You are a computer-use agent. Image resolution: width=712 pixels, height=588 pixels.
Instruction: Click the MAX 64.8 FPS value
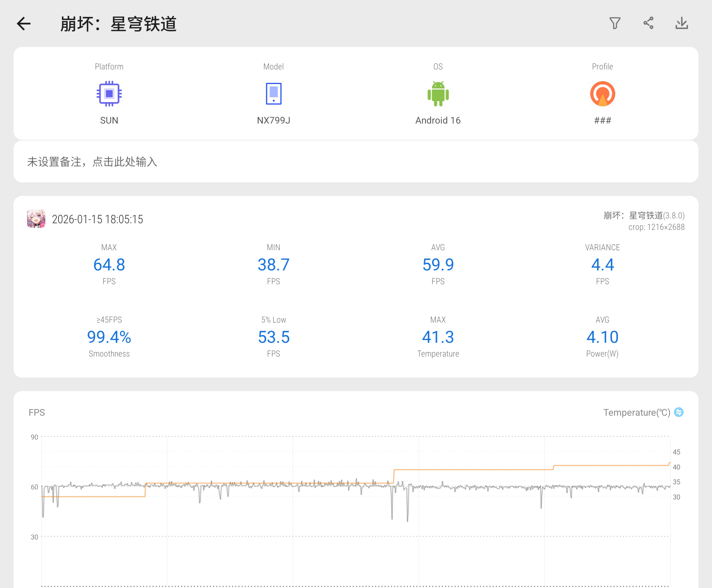point(109,265)
